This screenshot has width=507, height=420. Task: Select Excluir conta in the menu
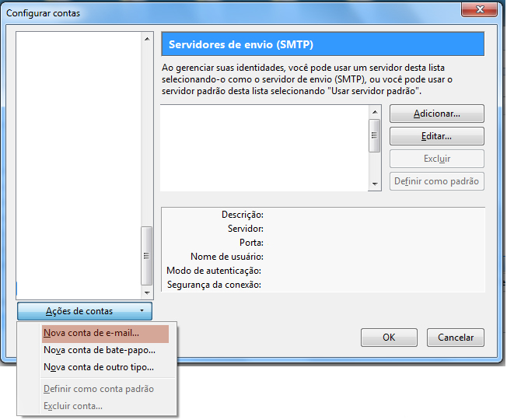73,406
